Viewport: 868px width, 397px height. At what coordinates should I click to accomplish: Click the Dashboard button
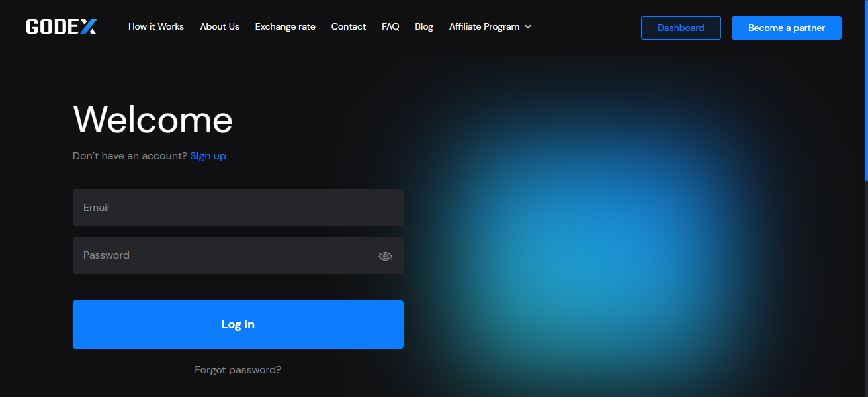(x=681, y=28)
